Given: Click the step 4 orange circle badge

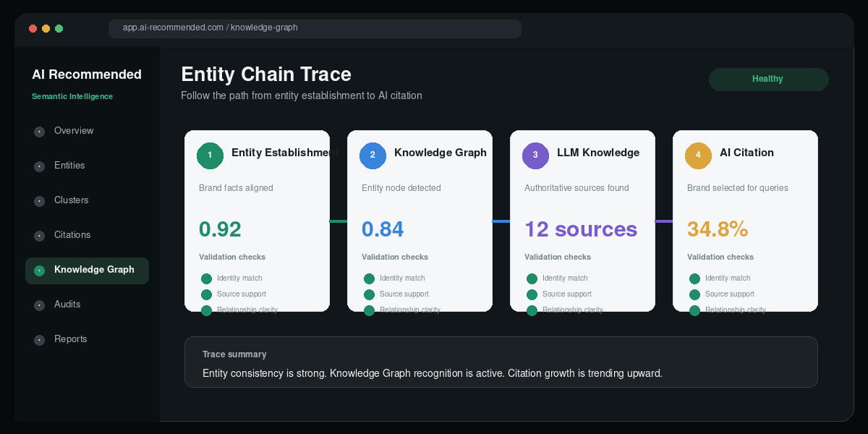Looking at the screenshot, I should [x=698, y=156].
